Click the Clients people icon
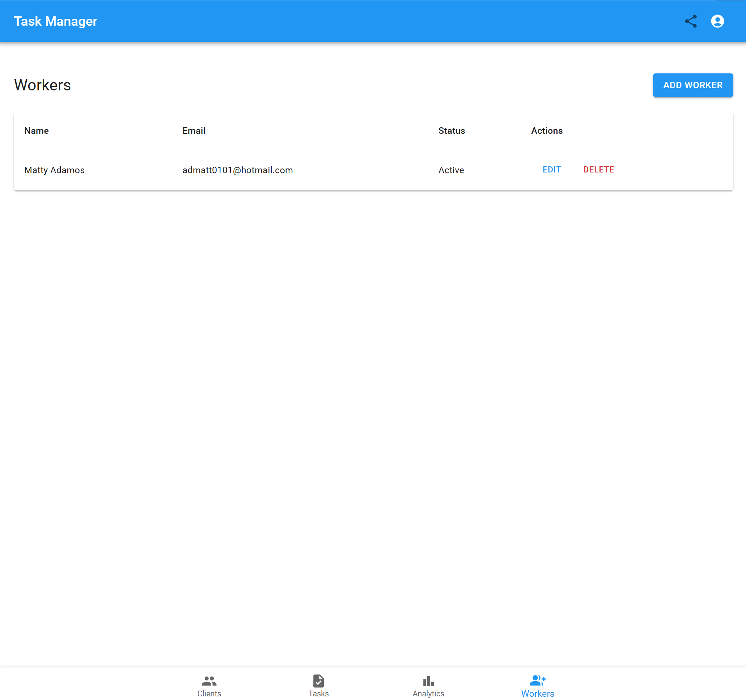This screenshot has width=746, height=700. coord(209,680)
